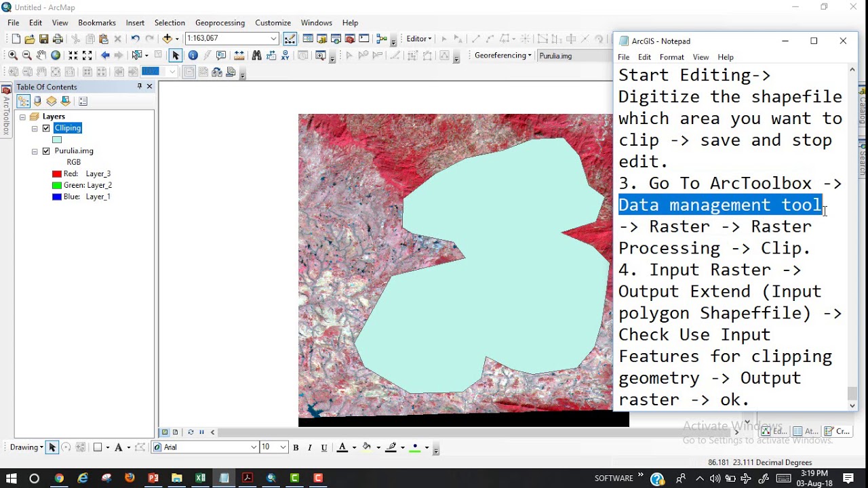The width and height of the screenshot is (868, 488).
Task: Click the Add Data toolbar icon
Action: (167, 39)
